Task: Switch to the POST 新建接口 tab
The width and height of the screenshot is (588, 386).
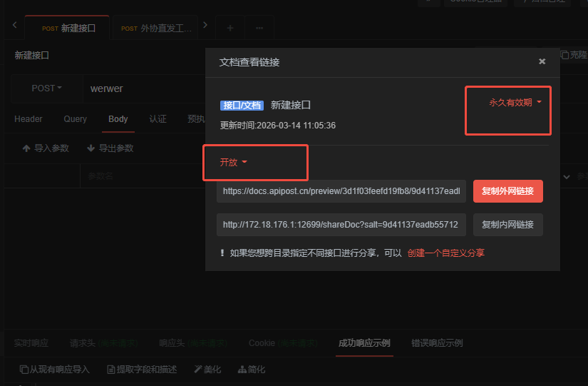Action: click(68, 28)
